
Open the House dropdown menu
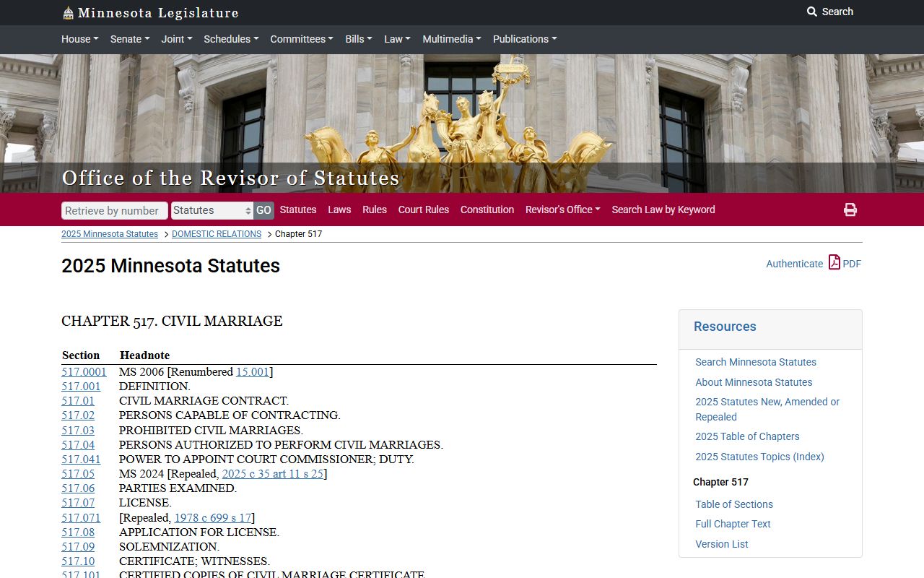(80, 39)
